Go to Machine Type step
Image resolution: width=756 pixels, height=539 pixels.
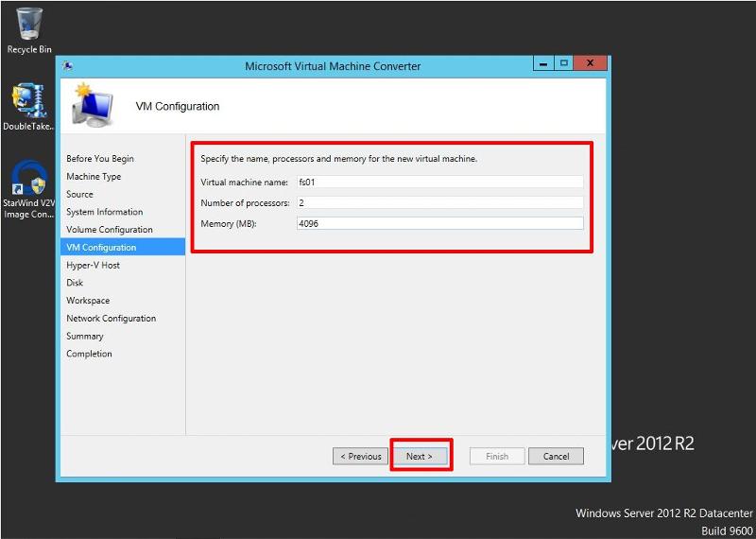pos(94,177)
